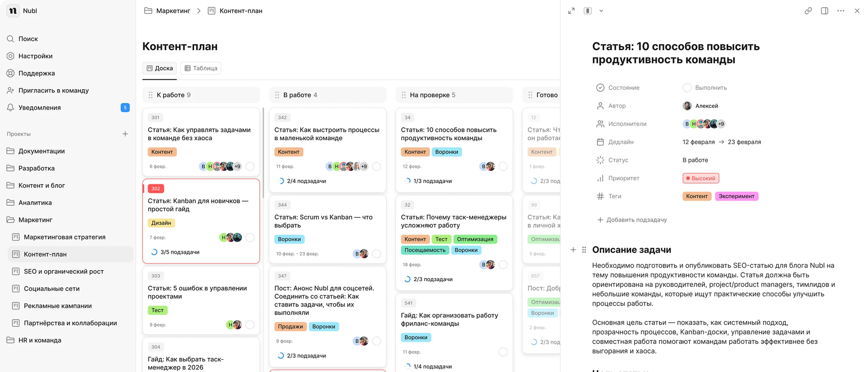
Task: Open the Гайд: Как организовать работу card
Action: [x=454, y=333]
